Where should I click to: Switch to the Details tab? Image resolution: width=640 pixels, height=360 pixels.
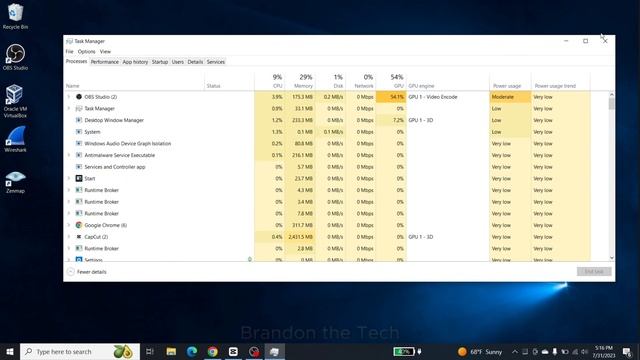coord(195,62)
